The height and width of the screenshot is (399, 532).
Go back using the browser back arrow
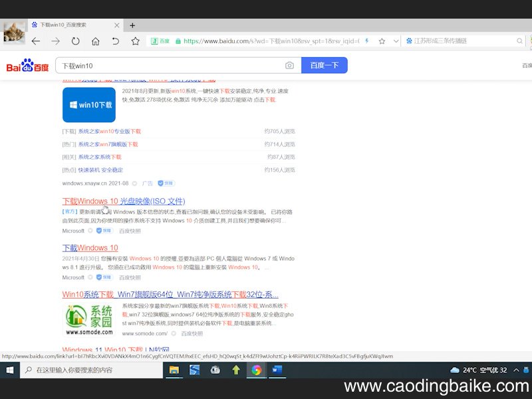tap(36, 41)
